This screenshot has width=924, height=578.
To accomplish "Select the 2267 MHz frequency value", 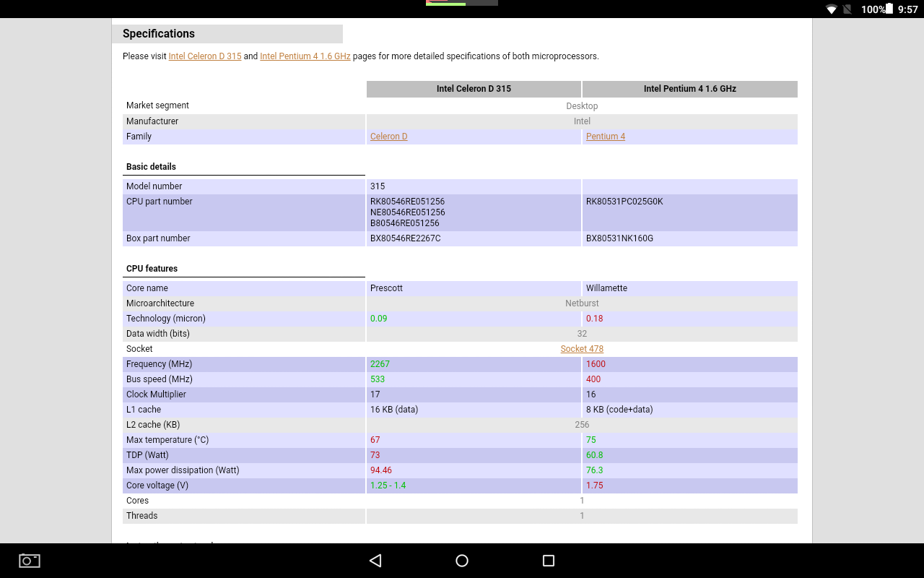I will (380, 364).
